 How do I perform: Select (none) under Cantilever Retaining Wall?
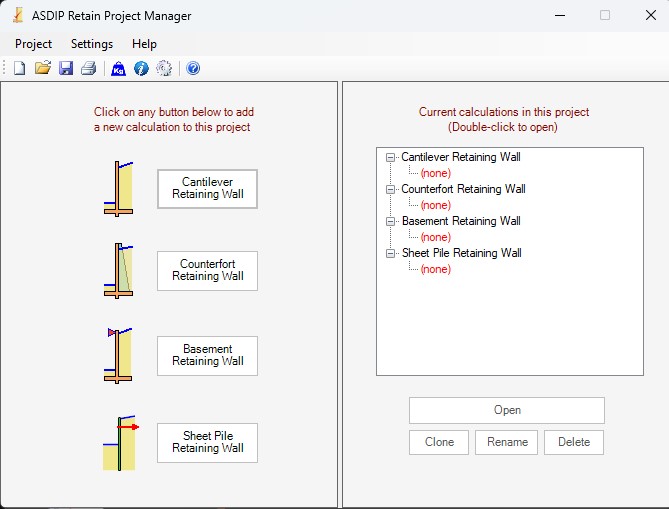pos(436,173)
